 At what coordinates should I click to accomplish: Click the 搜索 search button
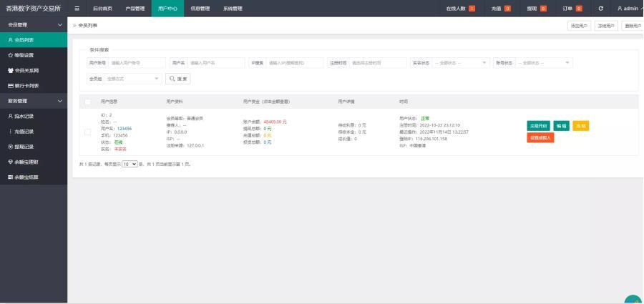[x=178, y=79]
